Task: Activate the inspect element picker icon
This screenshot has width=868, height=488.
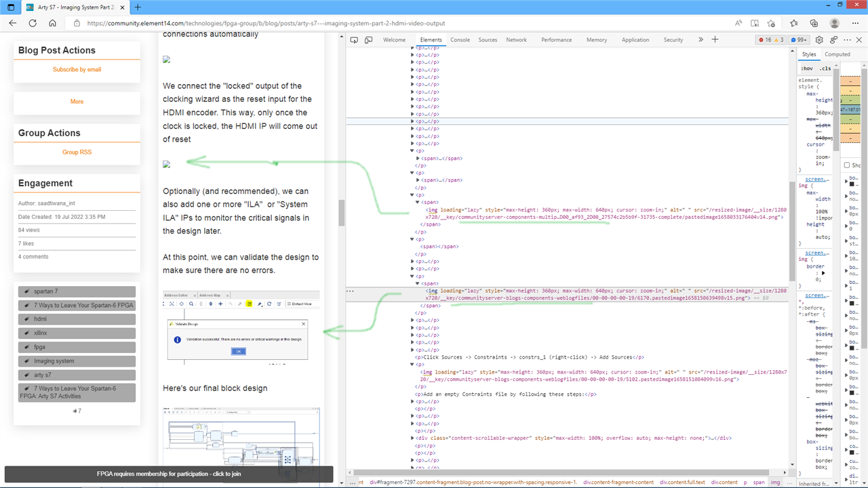Action: (354, 40)
